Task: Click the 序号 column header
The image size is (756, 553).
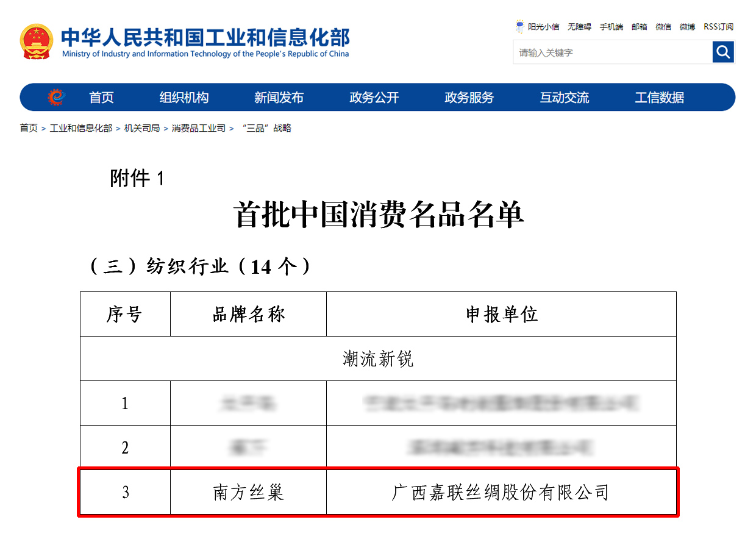Action: tap(125, 314)
